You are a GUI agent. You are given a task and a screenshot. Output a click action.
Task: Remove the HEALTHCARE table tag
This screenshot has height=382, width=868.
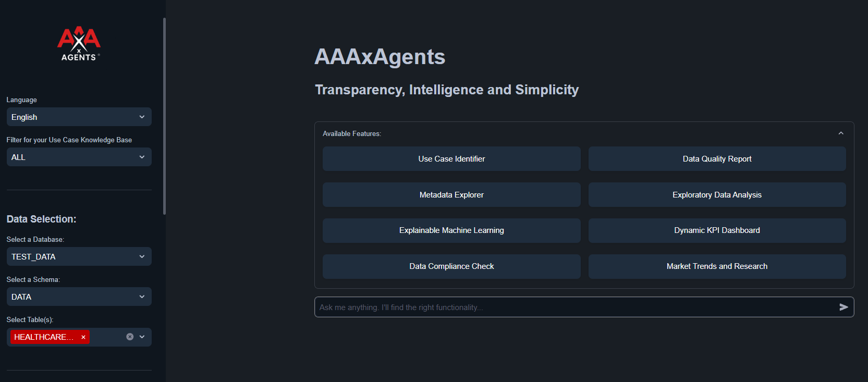click(x=83, y=337)
